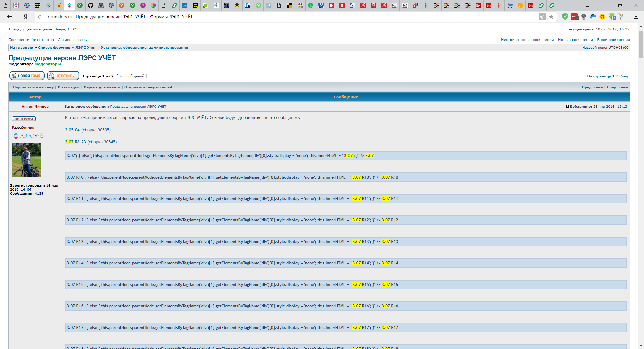Open the blue cloud extension icon
644x349 pixels.
click(593, 16)
